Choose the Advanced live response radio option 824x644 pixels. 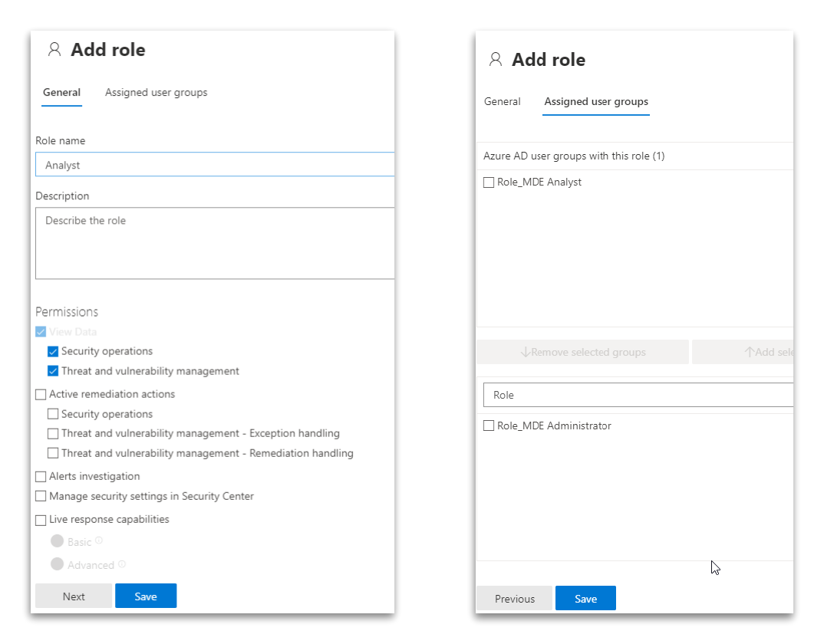[58, 564]
